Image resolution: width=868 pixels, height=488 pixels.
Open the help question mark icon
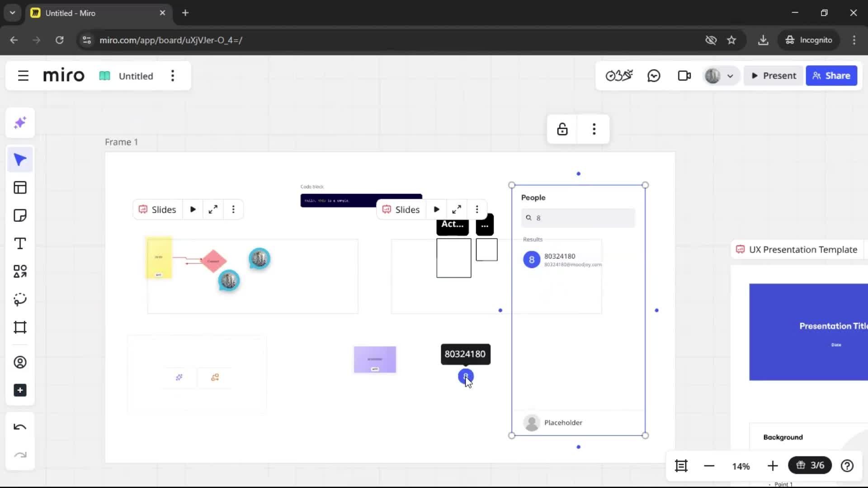tap(847, 466)
